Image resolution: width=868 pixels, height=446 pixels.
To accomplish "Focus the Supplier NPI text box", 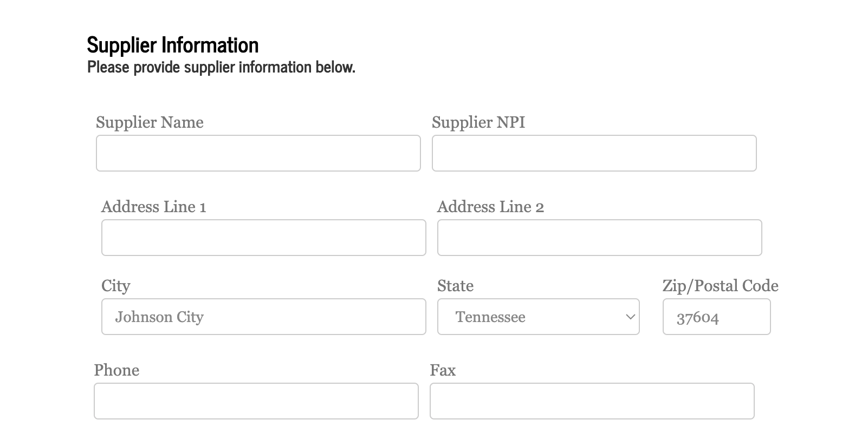I will pos(594,153).
